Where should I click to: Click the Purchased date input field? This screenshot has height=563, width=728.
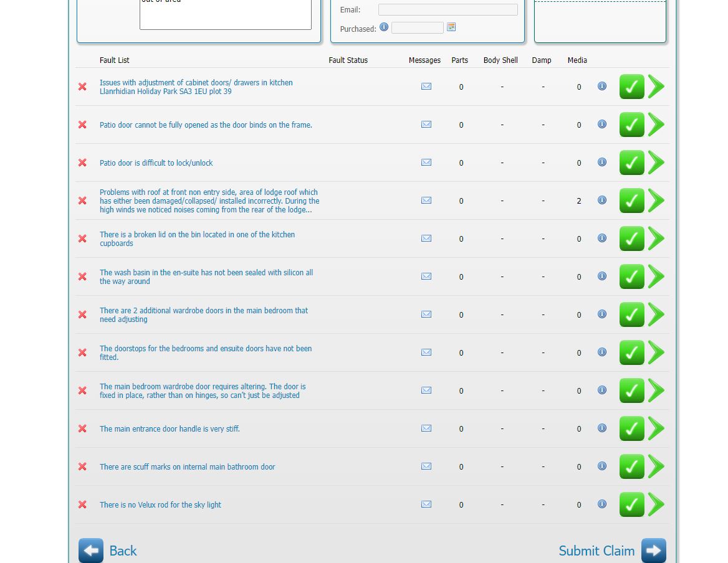click(x=417, y=28)
